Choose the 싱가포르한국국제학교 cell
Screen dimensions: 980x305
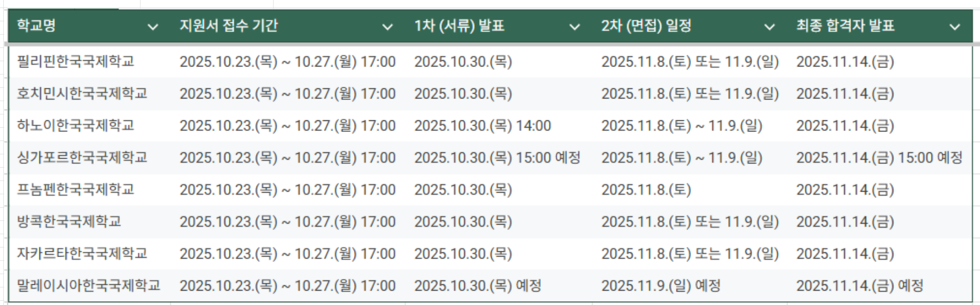click(x=82, y=158)
